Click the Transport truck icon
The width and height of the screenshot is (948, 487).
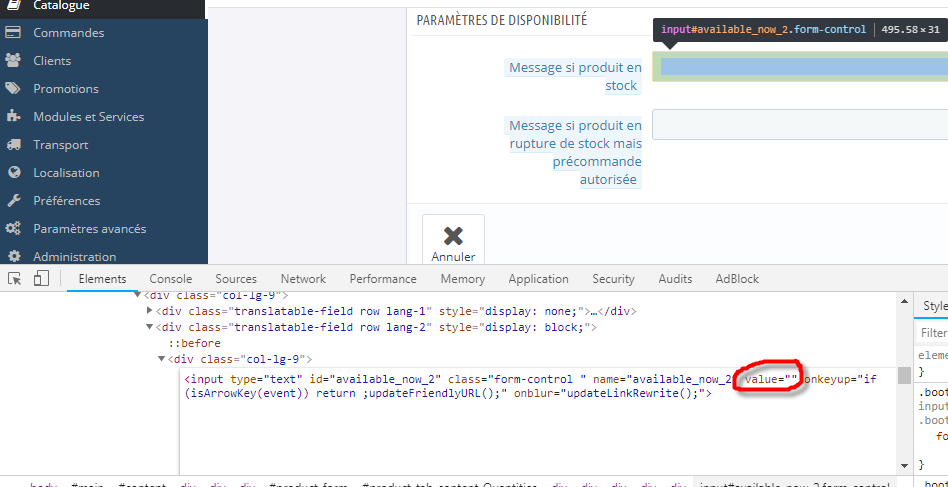click(x=13, y=144)
